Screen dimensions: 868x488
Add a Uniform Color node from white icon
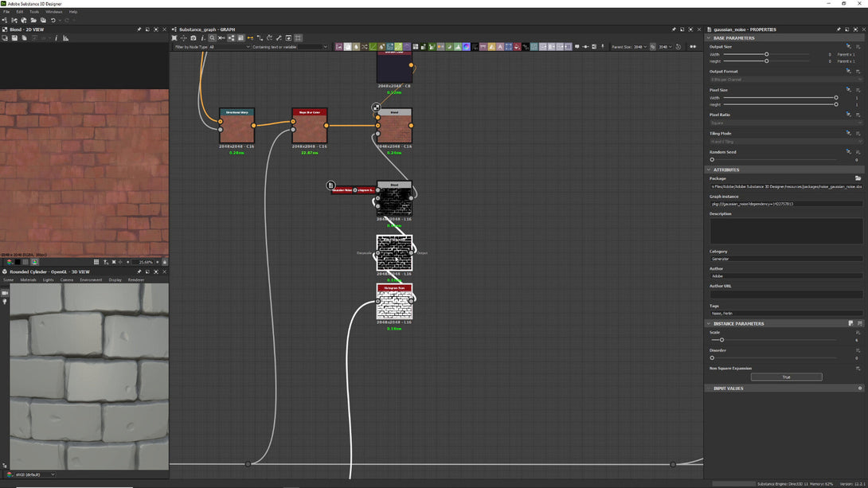(x=348, y=47)
